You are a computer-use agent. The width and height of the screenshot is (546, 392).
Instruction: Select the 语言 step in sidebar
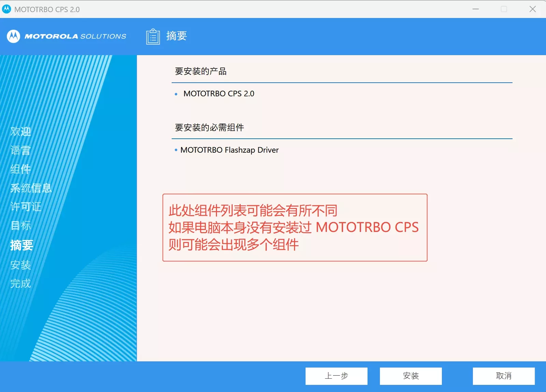tap(20, 150)
